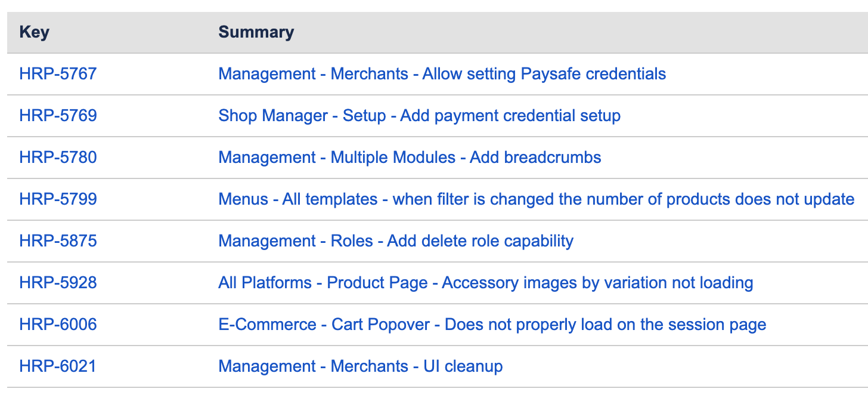Open the Add delete role capability issue
The image size is (868, 407).
coord(396,241)
